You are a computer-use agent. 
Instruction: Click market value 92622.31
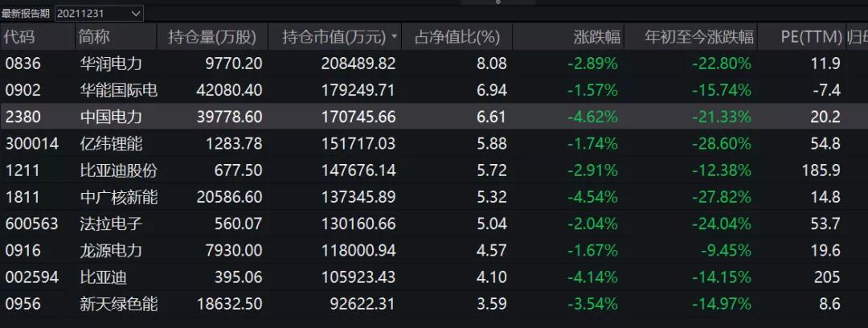362,304
